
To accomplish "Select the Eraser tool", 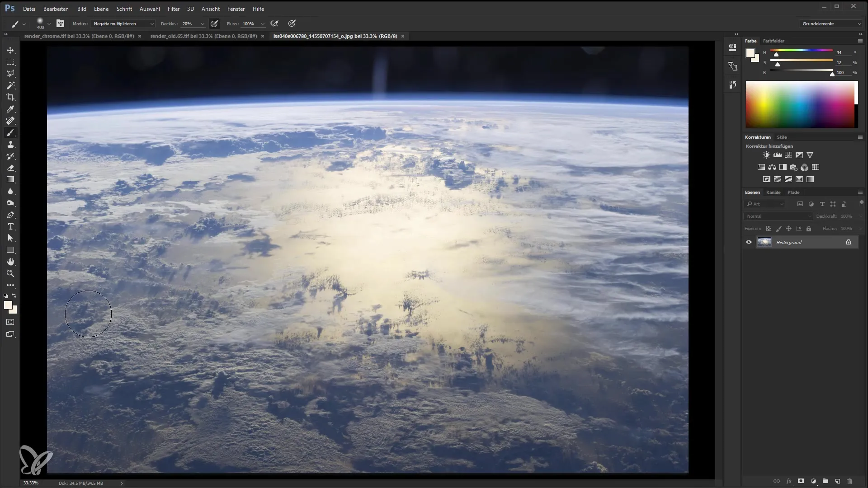I will [x=10, y=168].
